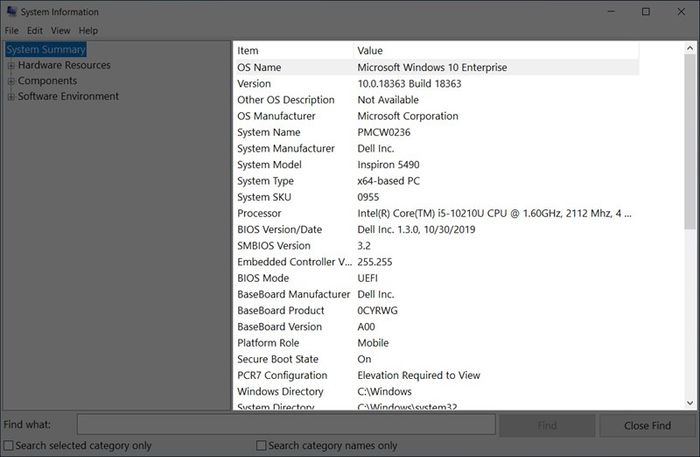Minimize the System Information window
This screenshot has height=457, width=700.
pyautogui.click(x=611, y=12)
